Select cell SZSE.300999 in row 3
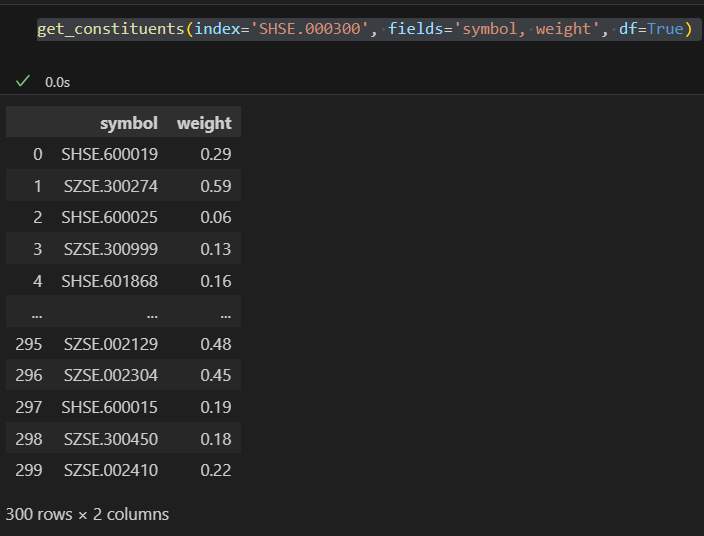This screenshot has height=536, width=704. (111, 249)
